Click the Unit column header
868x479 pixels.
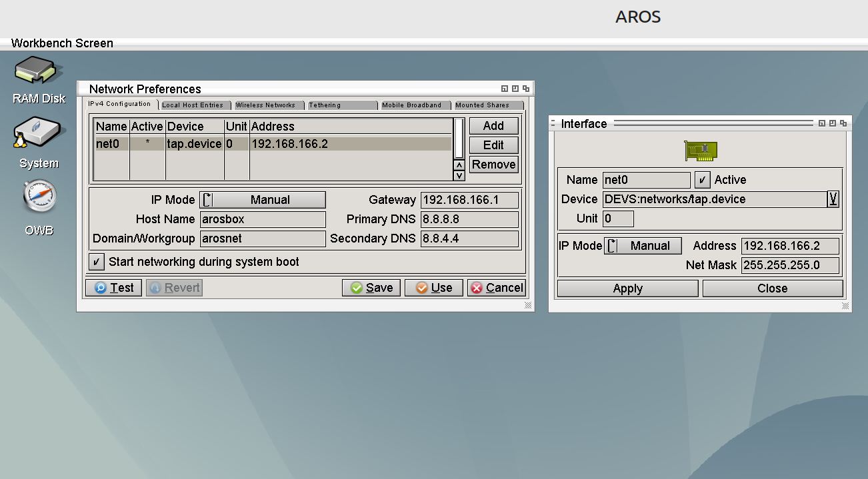[237, 127]
